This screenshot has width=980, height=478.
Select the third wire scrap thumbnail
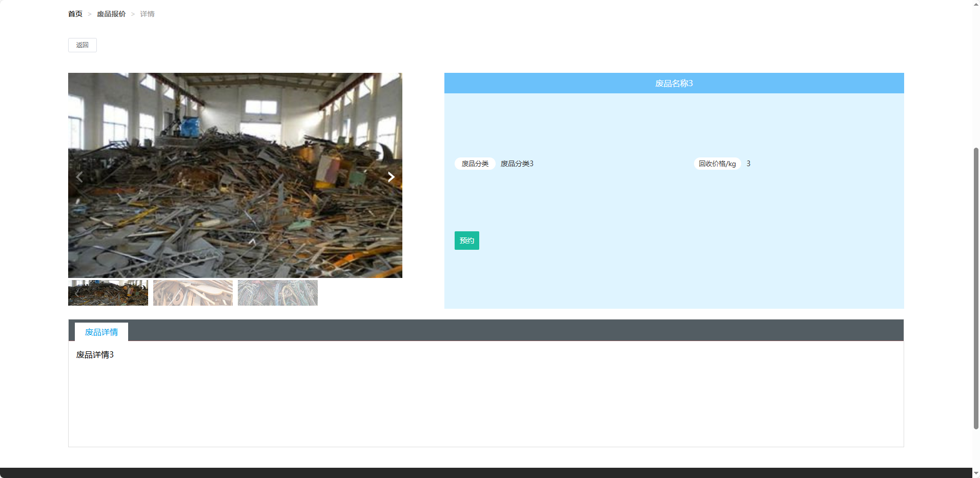click(x=278, y=293)
